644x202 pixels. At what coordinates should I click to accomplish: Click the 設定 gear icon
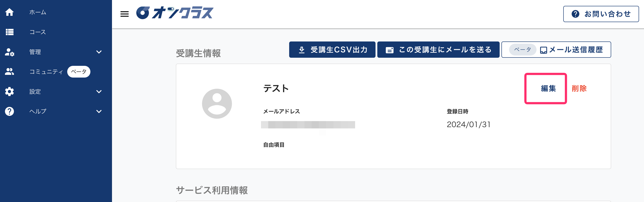(9, 92)
